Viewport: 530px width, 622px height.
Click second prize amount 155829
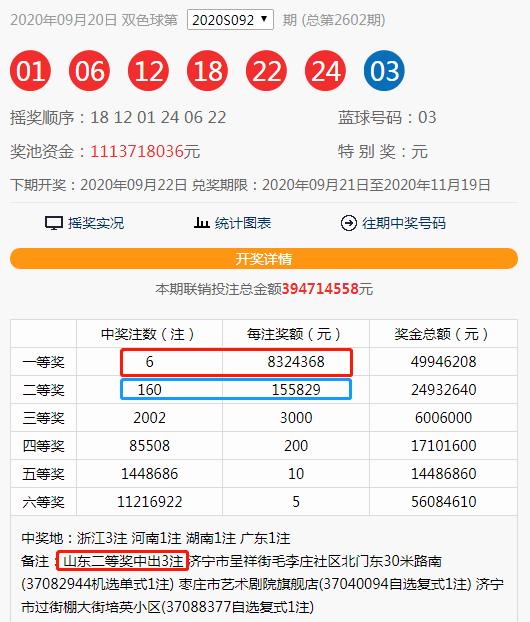[296, 390]
